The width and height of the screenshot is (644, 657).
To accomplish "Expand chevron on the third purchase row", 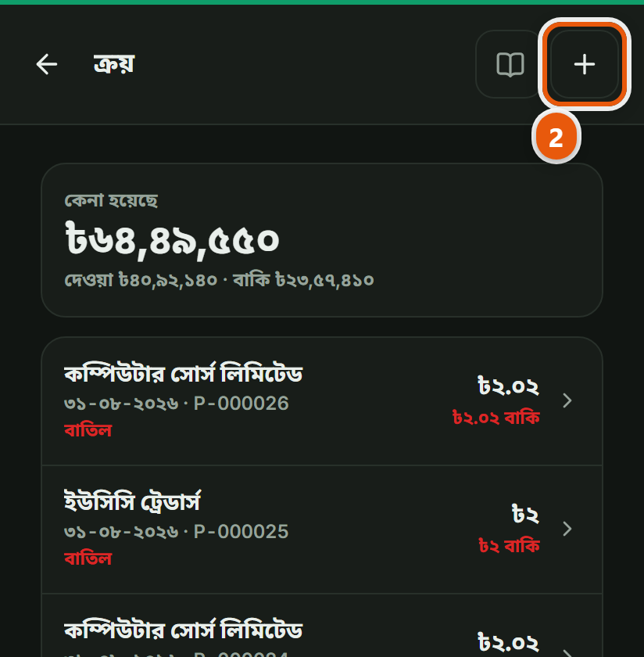I will [x=567, y=652].
